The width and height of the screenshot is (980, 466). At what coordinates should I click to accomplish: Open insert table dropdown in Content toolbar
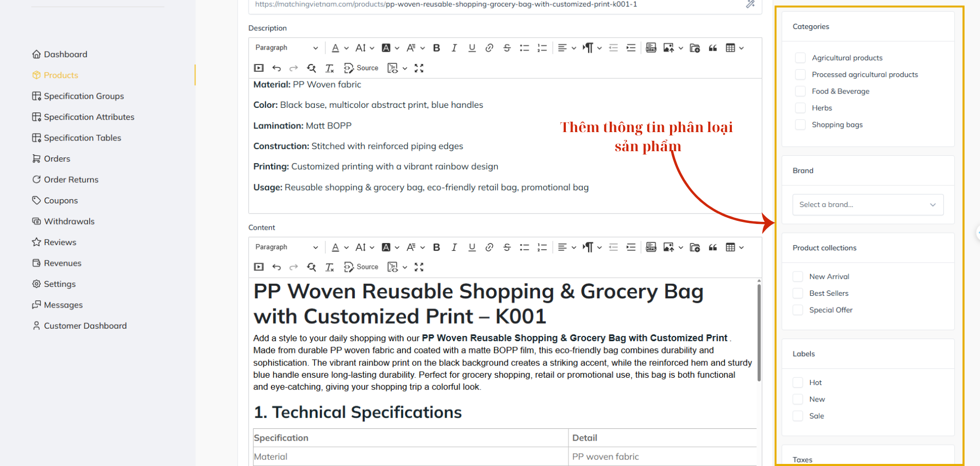[734, 247]
